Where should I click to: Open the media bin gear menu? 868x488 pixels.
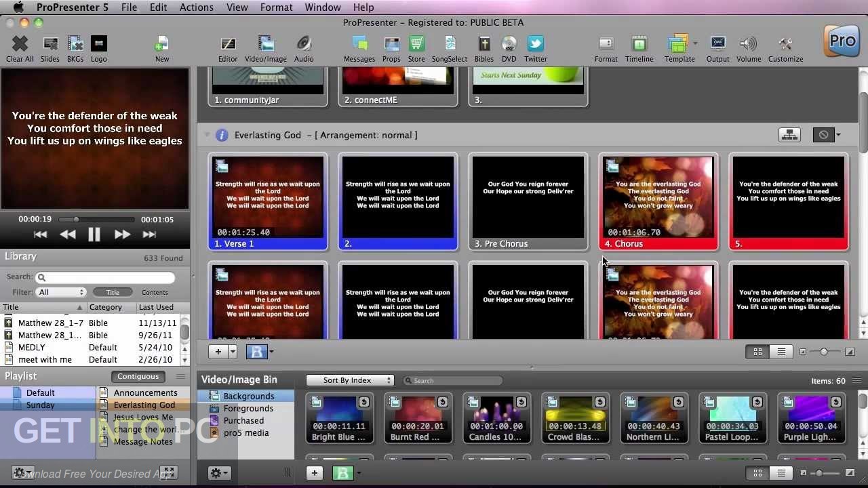[220, 473]
